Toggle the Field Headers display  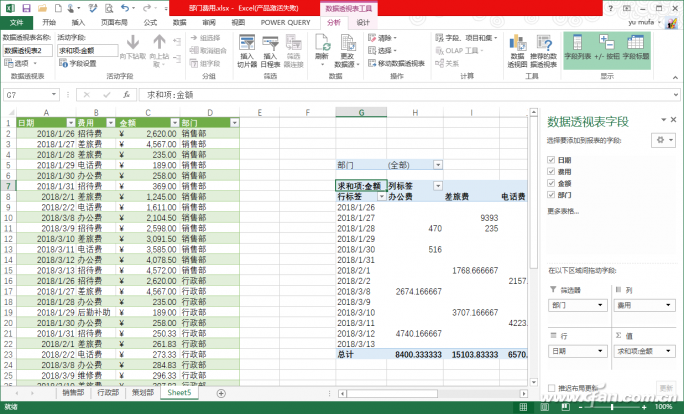(636, 48)
